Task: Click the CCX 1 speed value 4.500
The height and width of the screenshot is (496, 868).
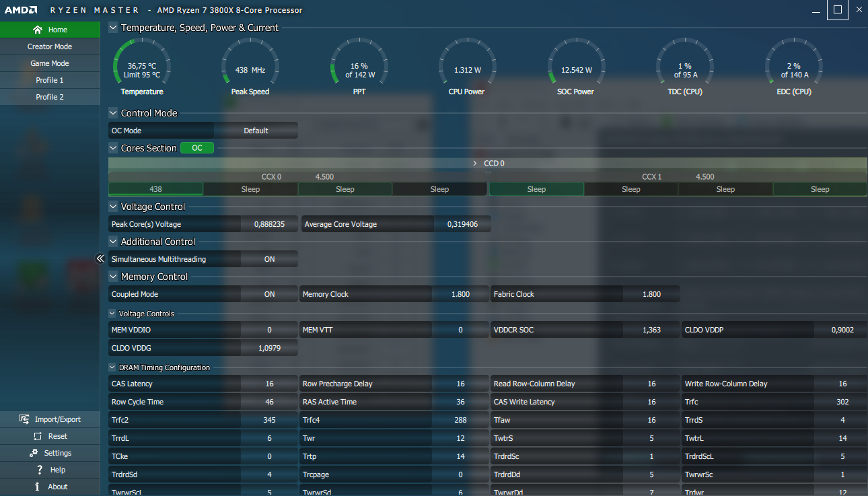Action: coord(705,177)
